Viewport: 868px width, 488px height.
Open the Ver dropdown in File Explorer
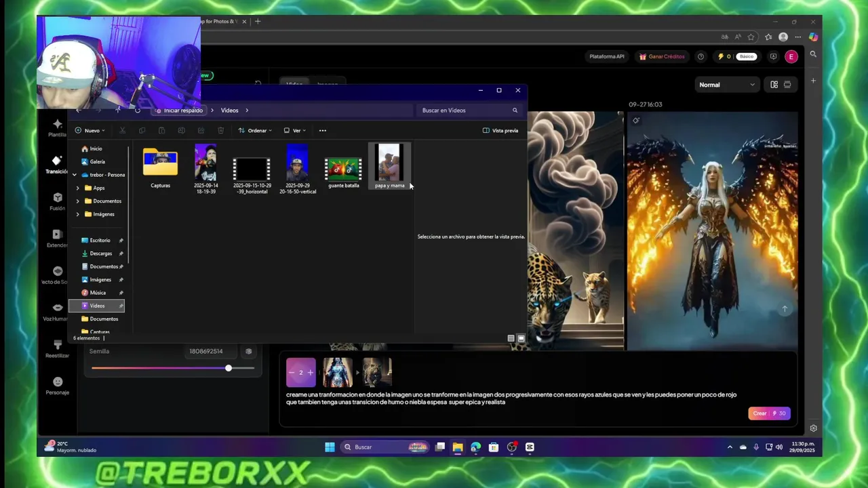tap(295, 130)
